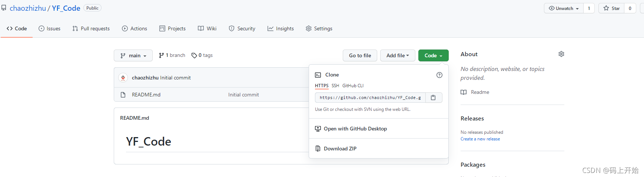Click the Download ZIP archive icon
Screen dimensions: 644x177
pyautogui.click(x=318, y=149)
